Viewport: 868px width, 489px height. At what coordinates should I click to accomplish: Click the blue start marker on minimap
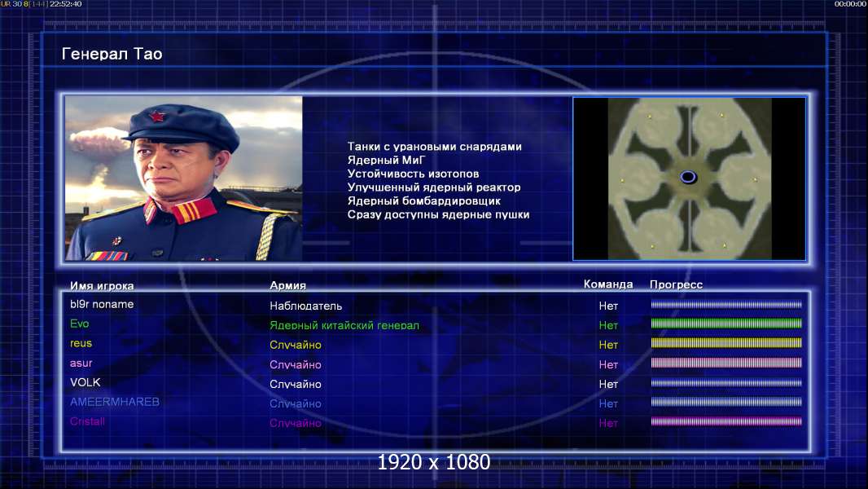[x=688, y=177]
